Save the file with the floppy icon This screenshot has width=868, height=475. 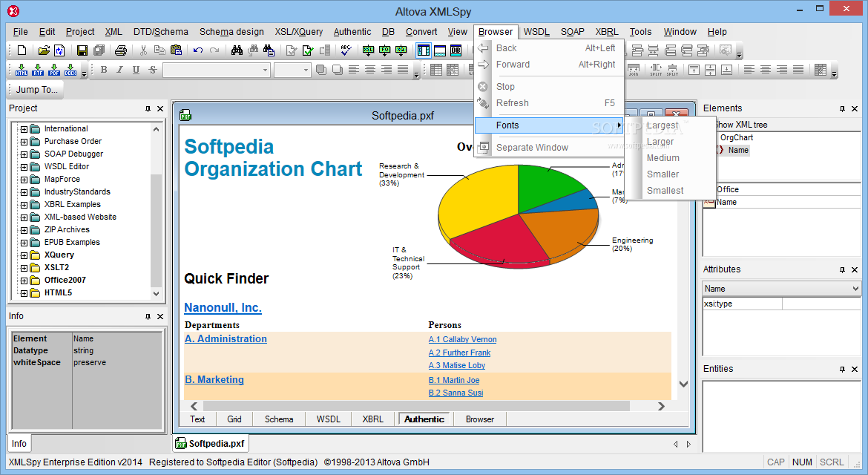[82, 50]
